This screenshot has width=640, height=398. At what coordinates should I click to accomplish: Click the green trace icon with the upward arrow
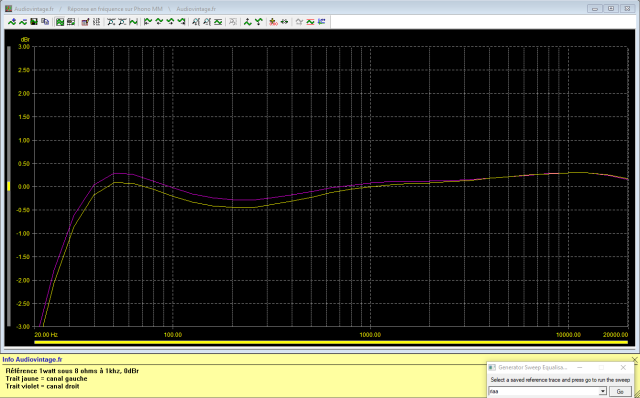(x=170, y=22)
